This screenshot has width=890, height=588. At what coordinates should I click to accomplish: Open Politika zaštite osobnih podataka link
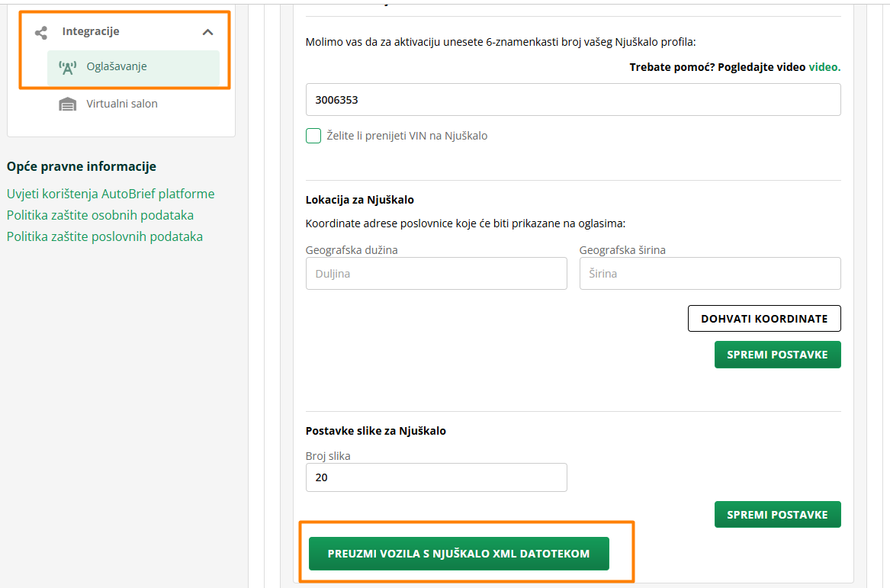tap(100, 215)
